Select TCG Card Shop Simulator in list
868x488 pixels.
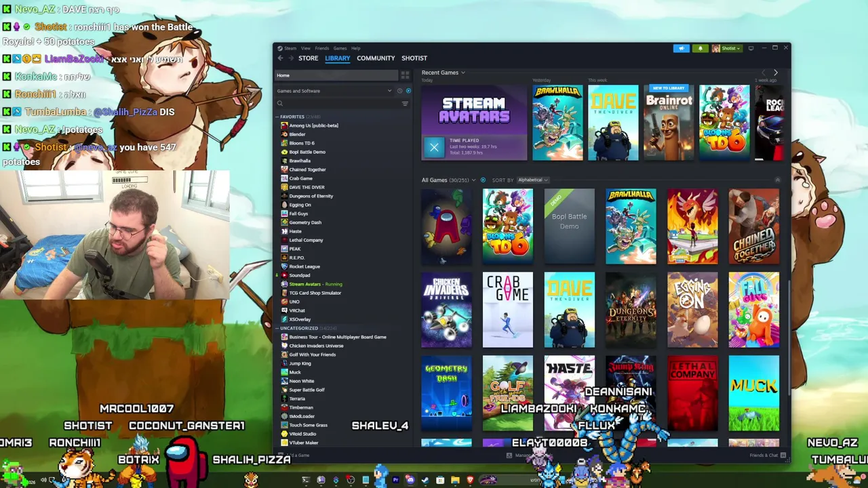(x=315, y=293)
